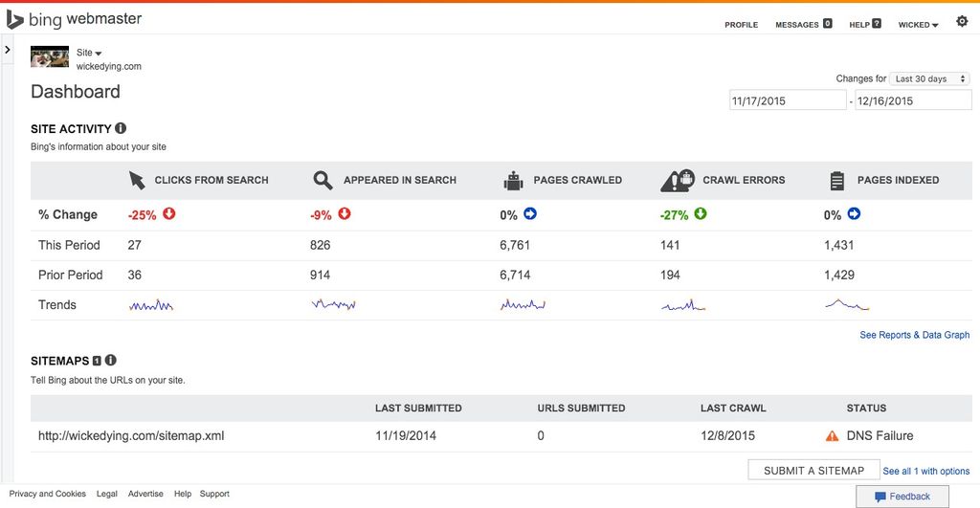This screenshot has width=980, height=508.
Task: Click the end date field 12/16/2015
Action: (x=913, y=100)
